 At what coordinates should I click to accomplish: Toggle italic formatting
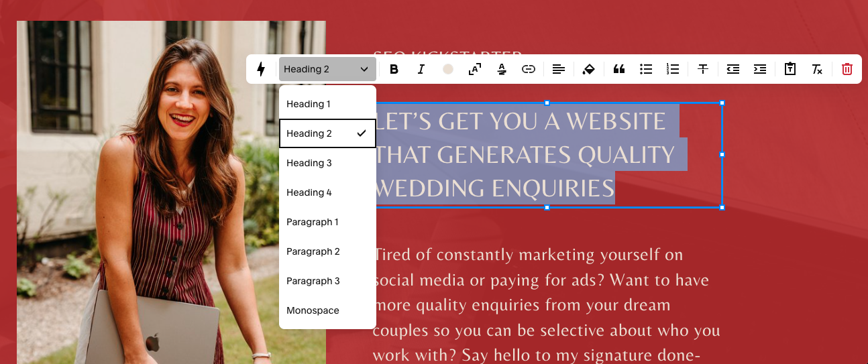pos(421,69)
